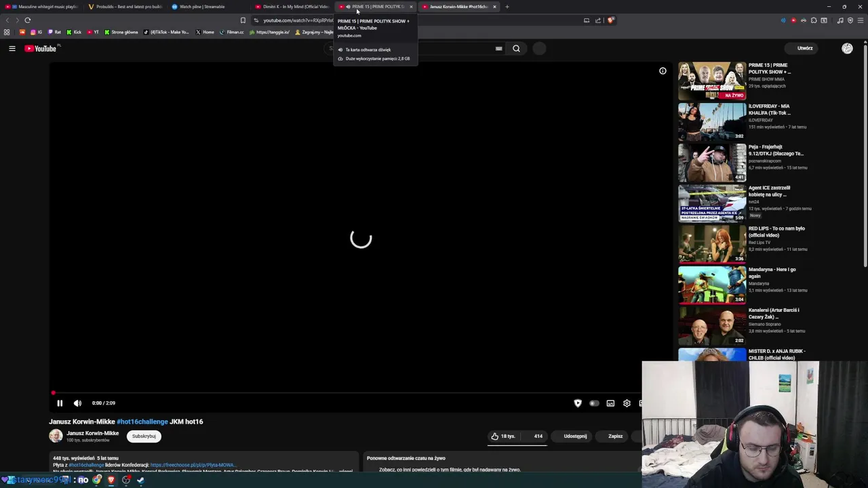Open the on-screen keyboard in search box
The image size is (868, 488).
(498, 48)
